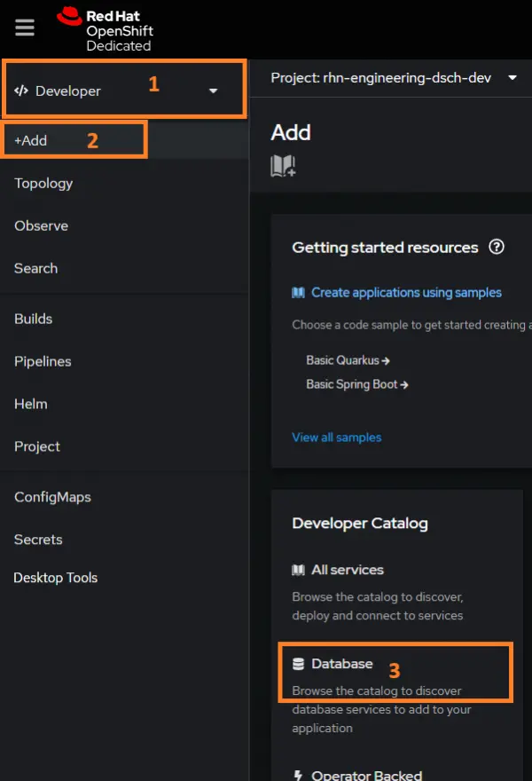The width and height of the screenshot is (532, 781).
Task: Click the code icon beside Developer
Action: [x=21, y=91]
